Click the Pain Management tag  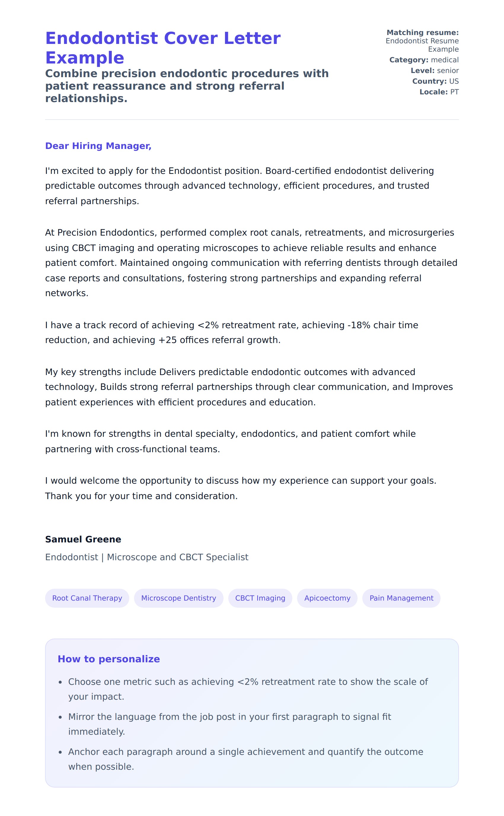[x=401, y=598]
